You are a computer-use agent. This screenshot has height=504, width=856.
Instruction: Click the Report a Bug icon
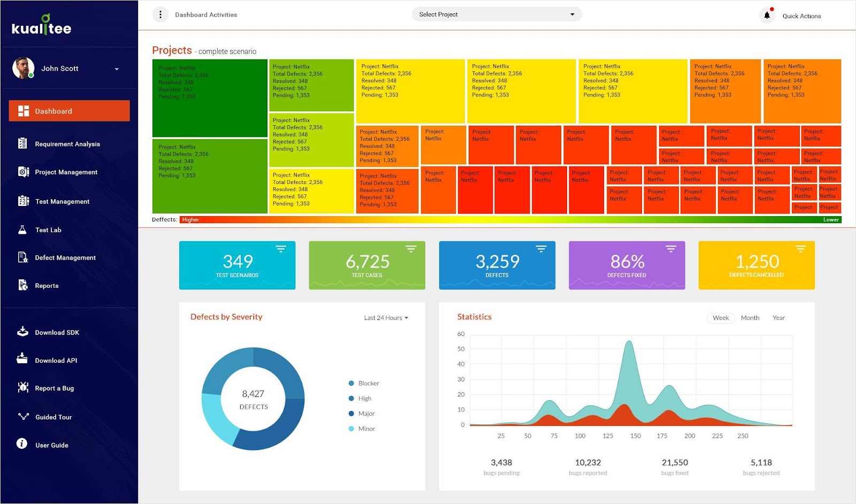tap(23, 387)
